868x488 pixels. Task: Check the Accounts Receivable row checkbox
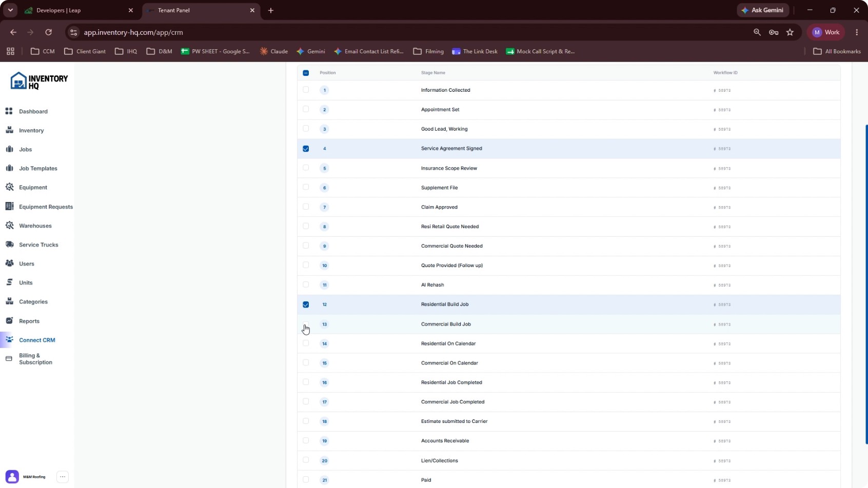click(306, 440)
